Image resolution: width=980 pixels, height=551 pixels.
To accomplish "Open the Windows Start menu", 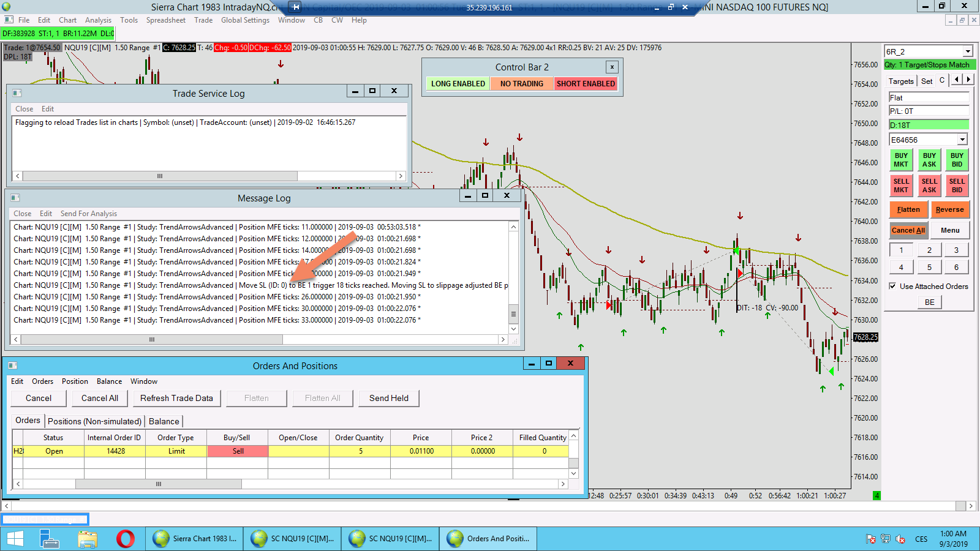I will click(x=15, y=539).
